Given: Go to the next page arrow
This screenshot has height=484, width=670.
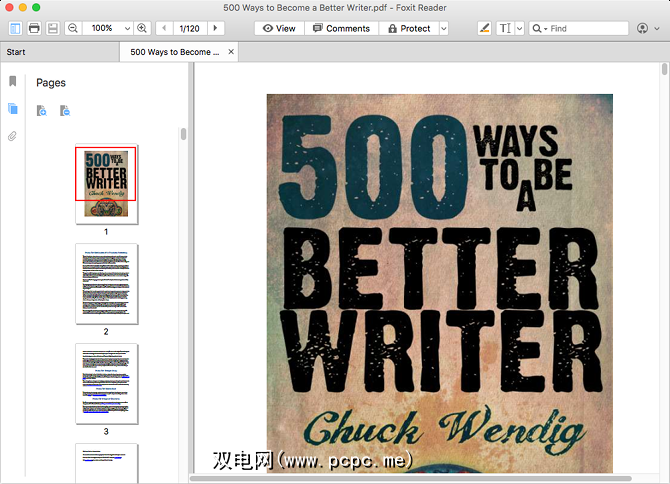Looking at the screenshot, I should pyautogui.click(x=216, y=29).
